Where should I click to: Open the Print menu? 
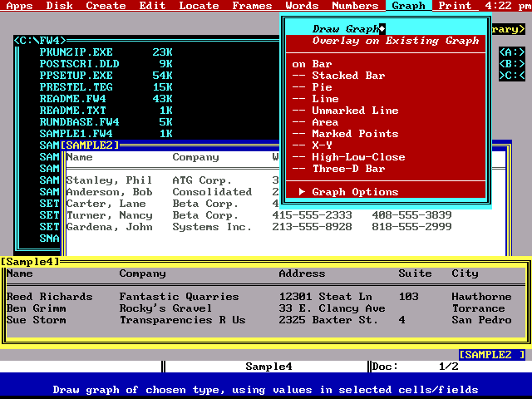455,6
